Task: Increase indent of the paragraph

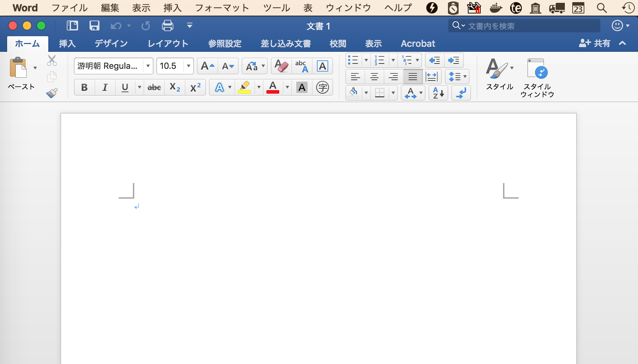Action: coord(454,60)
